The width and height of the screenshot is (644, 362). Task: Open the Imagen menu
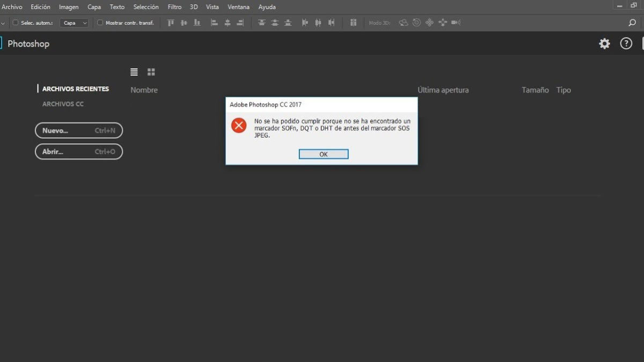pyautogui.click(x=69, y=7)
